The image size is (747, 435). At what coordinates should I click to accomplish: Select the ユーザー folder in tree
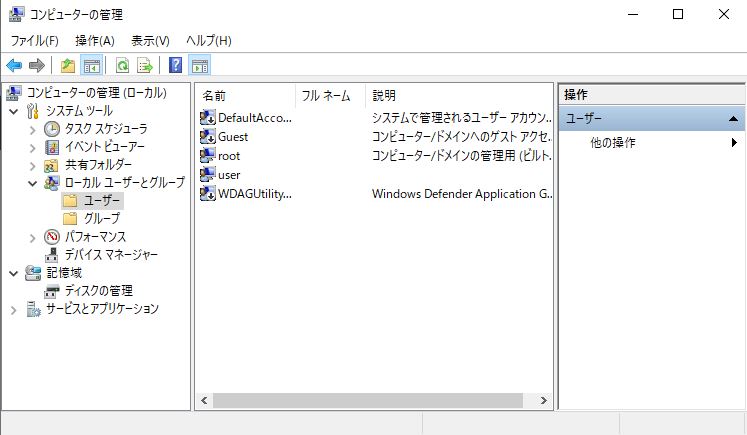pyautogui.click(x=102, y=201)
